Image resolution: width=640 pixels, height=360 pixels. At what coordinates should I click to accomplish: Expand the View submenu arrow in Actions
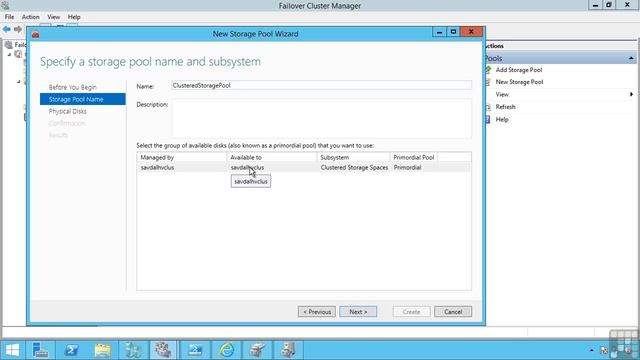tap(631, 94)
